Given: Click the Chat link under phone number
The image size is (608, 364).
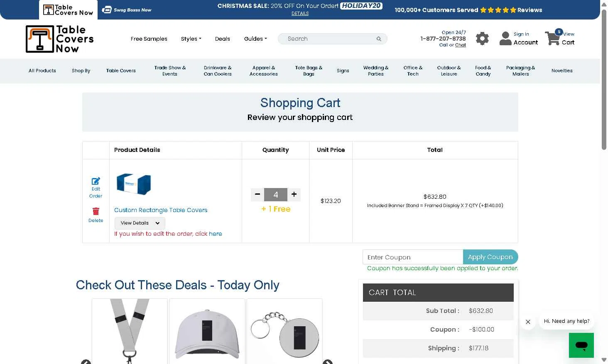Looking at the screenshot, I should (461, 45).
